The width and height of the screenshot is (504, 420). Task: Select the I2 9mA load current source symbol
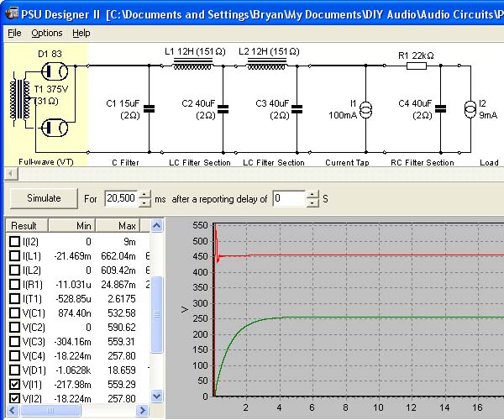(470, 109)
